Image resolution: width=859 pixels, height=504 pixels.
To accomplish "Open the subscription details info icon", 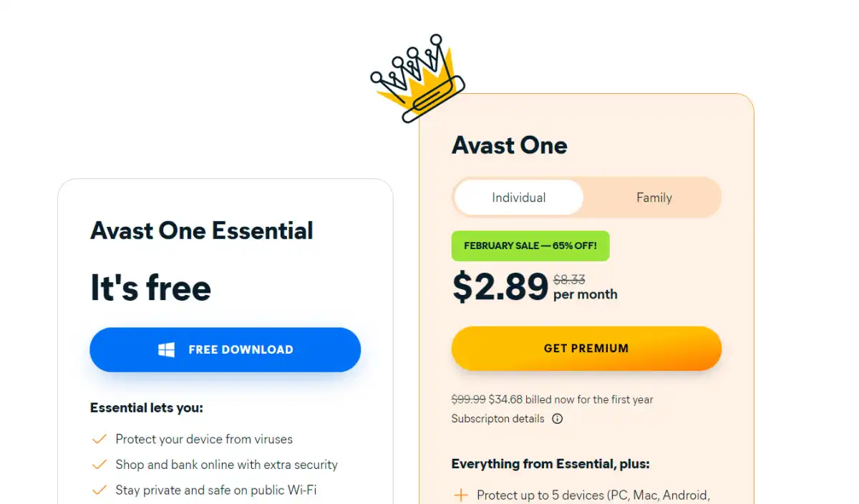I will click(557, 419).
